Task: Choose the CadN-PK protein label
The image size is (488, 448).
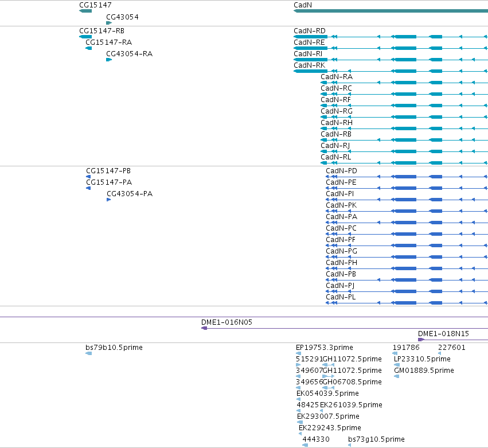Action: pos(341,205)
